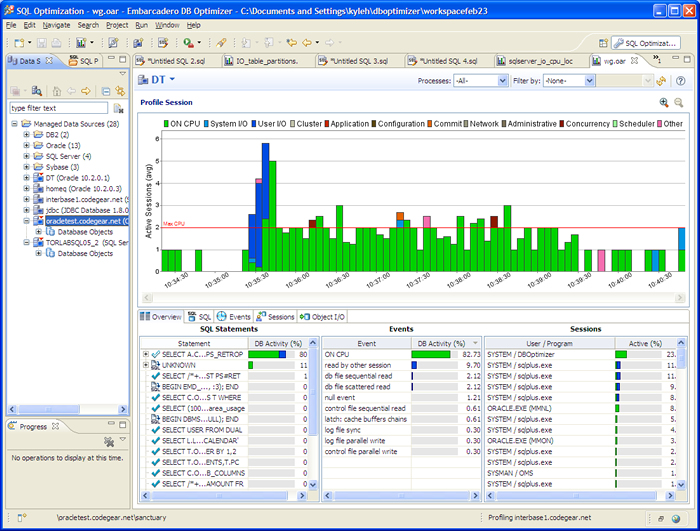Screen dimensions: 700x531
Task: Toggle the ON CPU legend entry
Action: (185, 124)
